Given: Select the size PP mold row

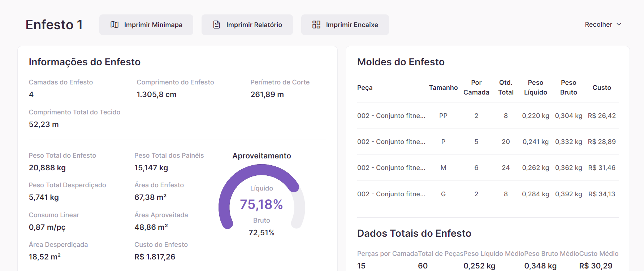Looking at the screenshot, I should point(488,116).
